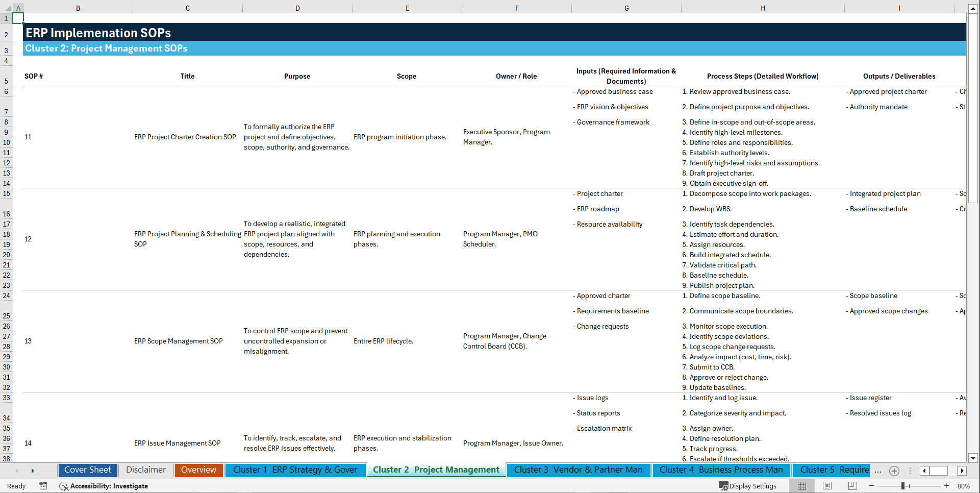The image size is (980, 493).
Task: Run the Accessibility: Investigate checker
Action: [x=104, y=486]
